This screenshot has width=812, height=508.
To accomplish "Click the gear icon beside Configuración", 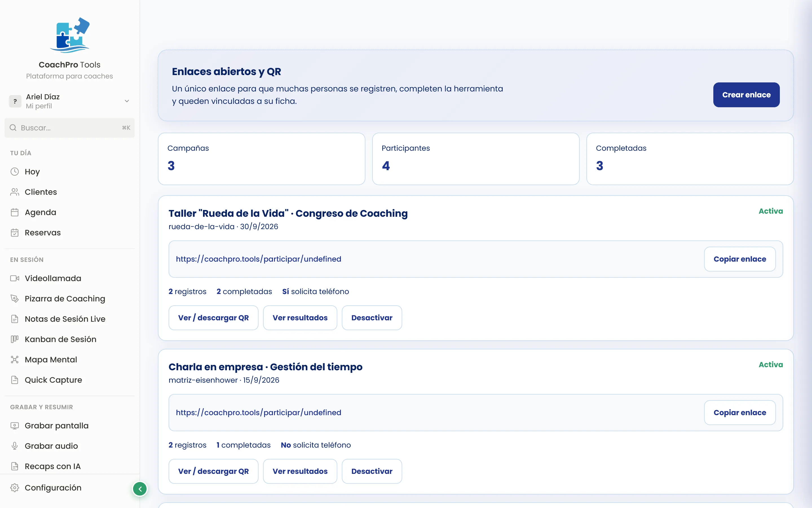I will (x=14, y=487).
